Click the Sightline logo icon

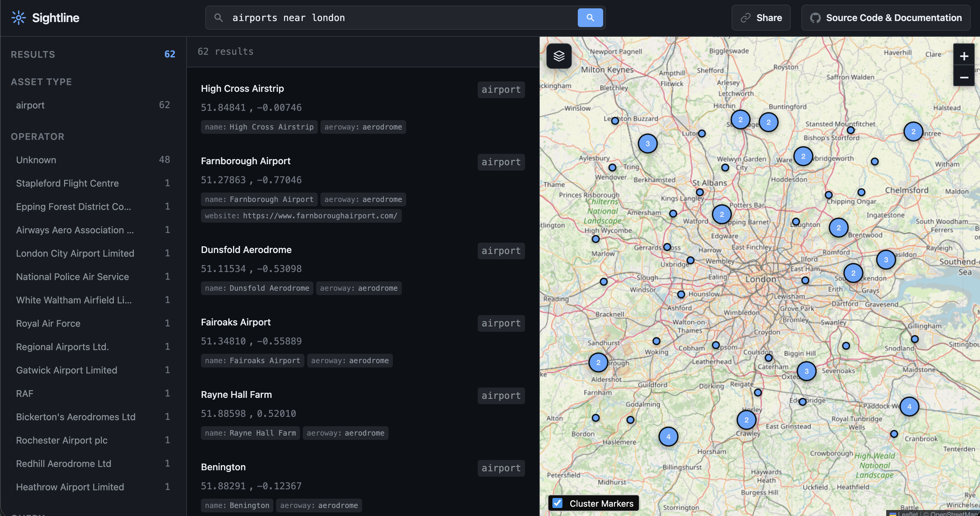pos(18,17)
